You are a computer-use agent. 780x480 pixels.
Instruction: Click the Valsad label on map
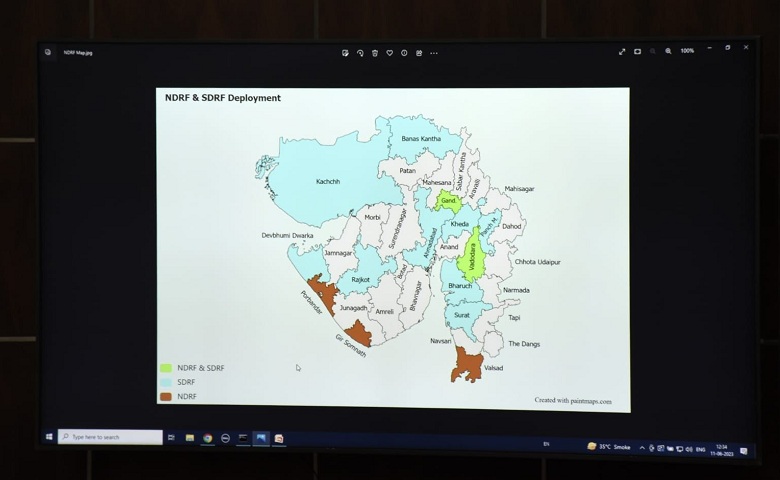tap(493, 368)
